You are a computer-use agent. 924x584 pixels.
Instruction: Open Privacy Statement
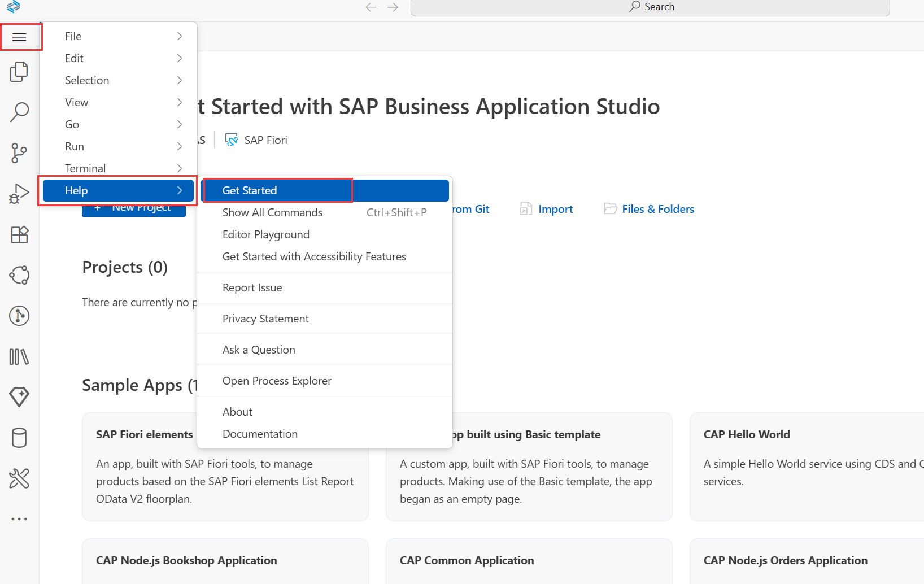coord(325,319)
